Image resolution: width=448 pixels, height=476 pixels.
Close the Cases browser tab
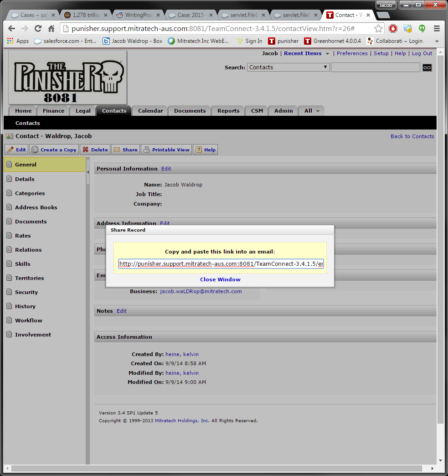pyautogui.click(x=53, y=15)
